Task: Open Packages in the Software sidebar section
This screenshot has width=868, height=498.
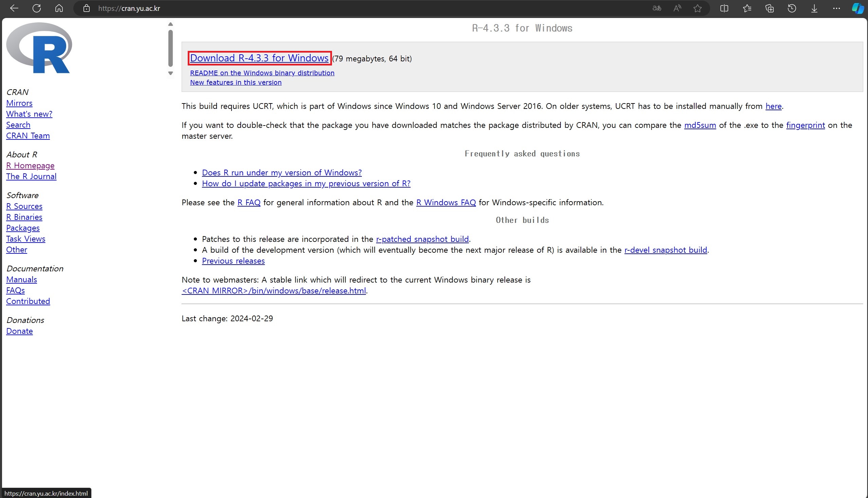Action: 23,228
